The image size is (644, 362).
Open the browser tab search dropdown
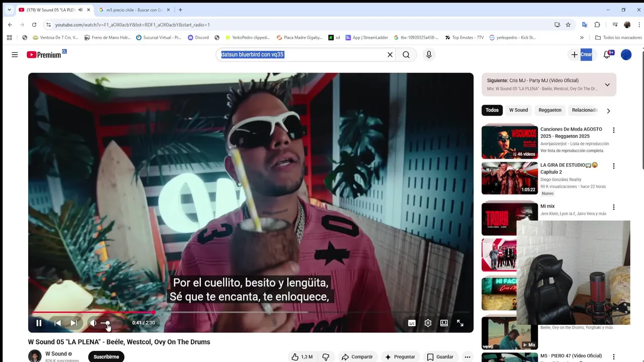point(9,10)
